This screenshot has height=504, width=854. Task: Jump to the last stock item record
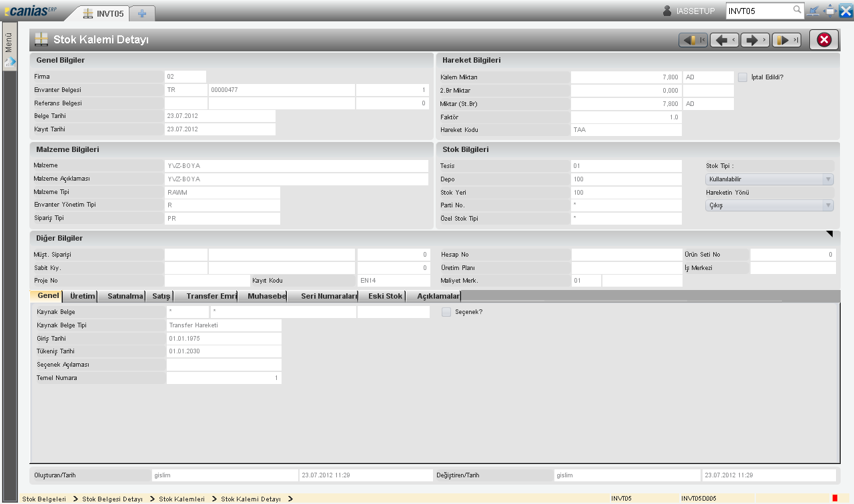pos(786,40)
